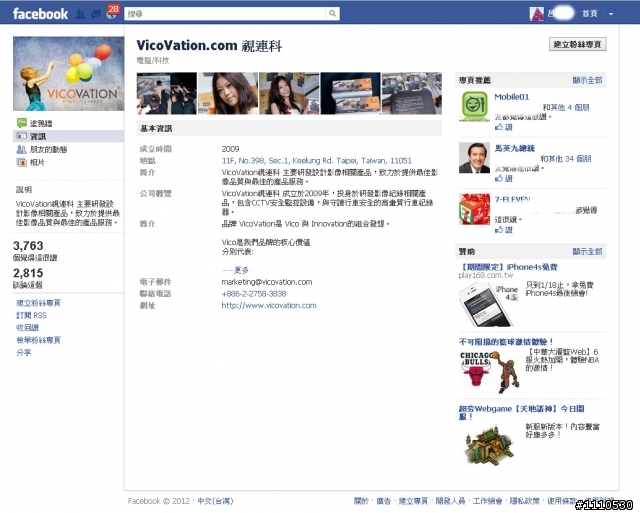The image size is (640, 513).
Task: Click the marketing@vicovation.com email text
Action: 267,282
